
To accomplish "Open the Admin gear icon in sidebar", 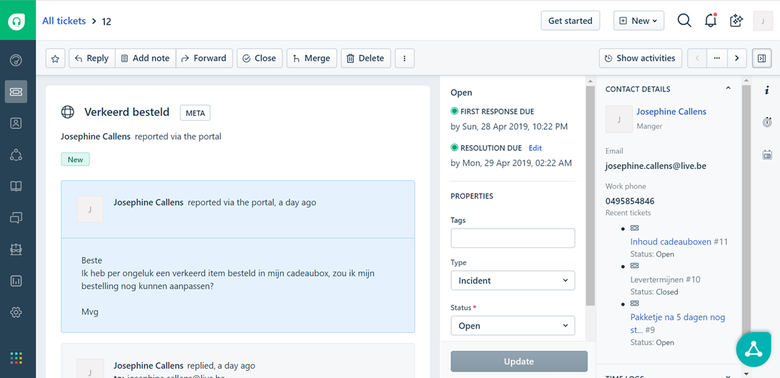I will click(16, 312).
